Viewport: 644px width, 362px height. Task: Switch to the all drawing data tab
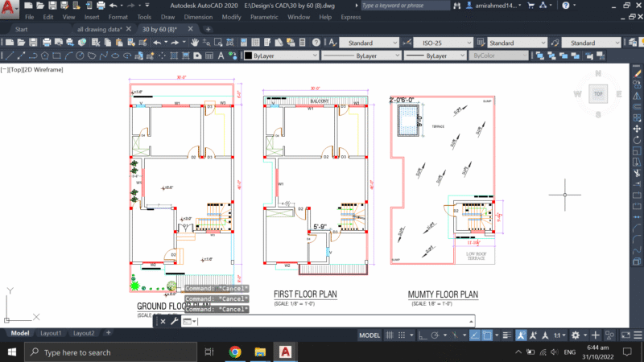tap(99, 29)
